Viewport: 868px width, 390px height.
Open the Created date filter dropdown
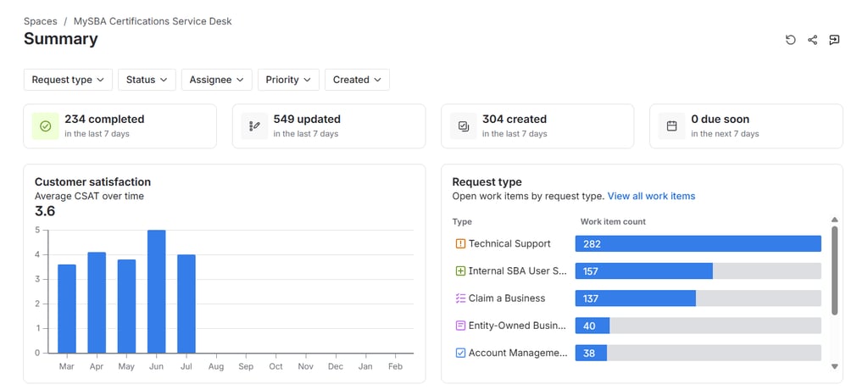click(357, 80)
